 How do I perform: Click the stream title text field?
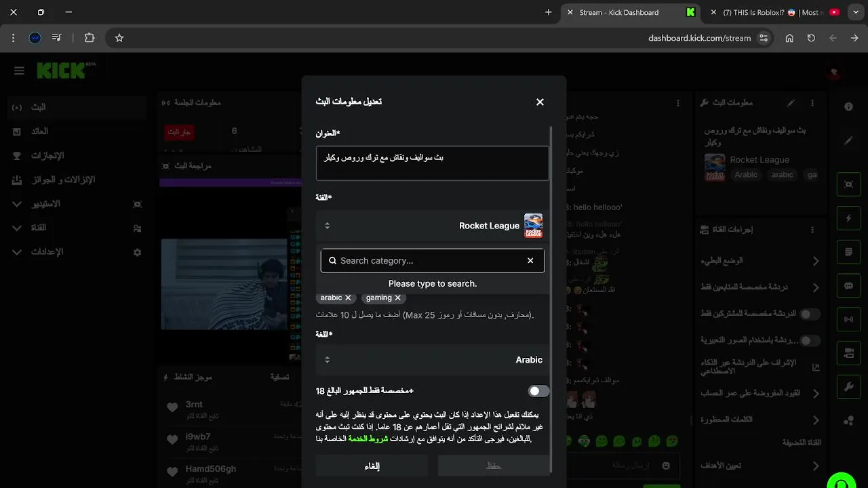(433, 163)
